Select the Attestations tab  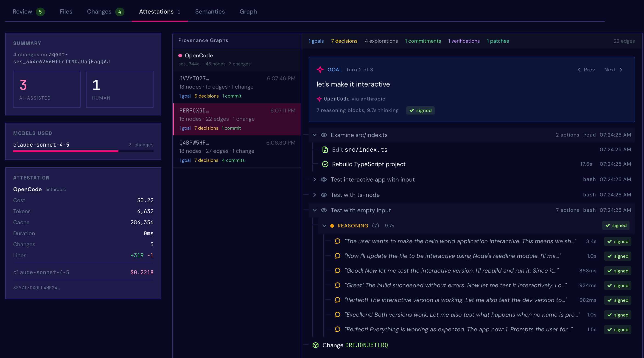click(x=160, y=11)
